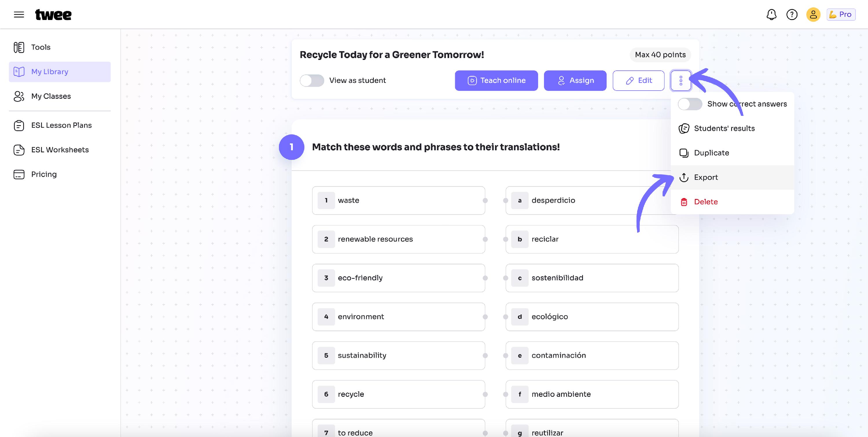868x437 pixels.
Task: Click the Pro plan badge
Action: (x=841, y=14)
